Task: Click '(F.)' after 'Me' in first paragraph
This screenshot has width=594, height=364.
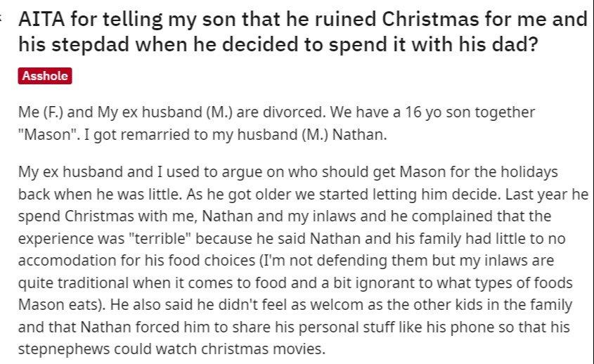Action: coord(53,112)
